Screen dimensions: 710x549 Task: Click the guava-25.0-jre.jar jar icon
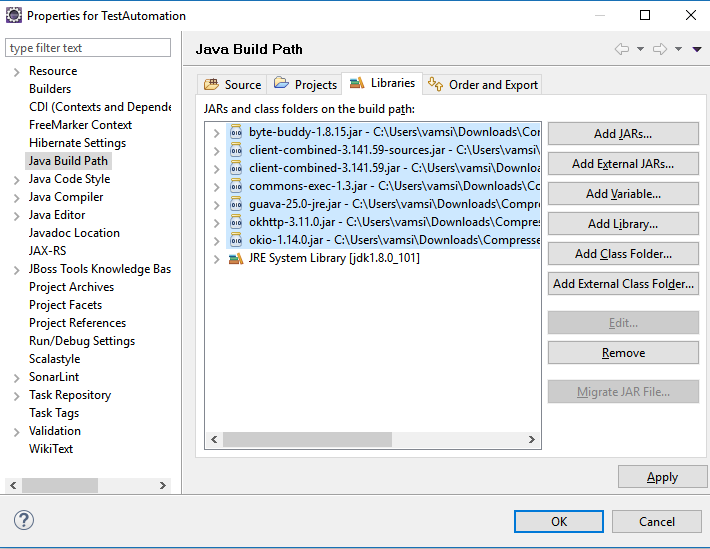[x=236, y=204]
